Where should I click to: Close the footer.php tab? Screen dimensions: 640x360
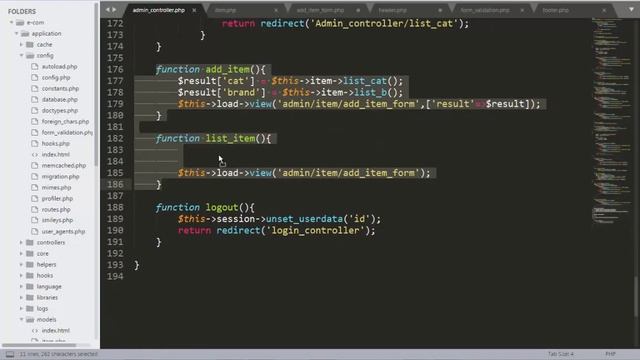[604, 10]
